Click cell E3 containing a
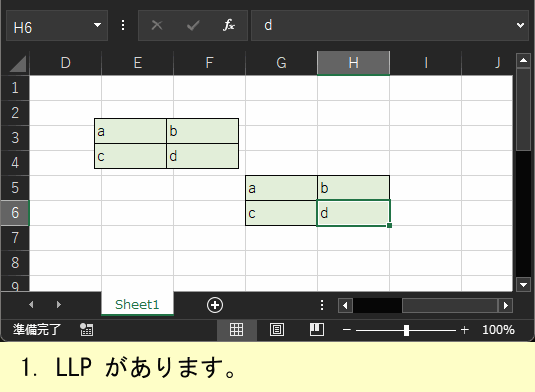Image resolution: width=535 pixels, height=392 pixels. point(130,131)
